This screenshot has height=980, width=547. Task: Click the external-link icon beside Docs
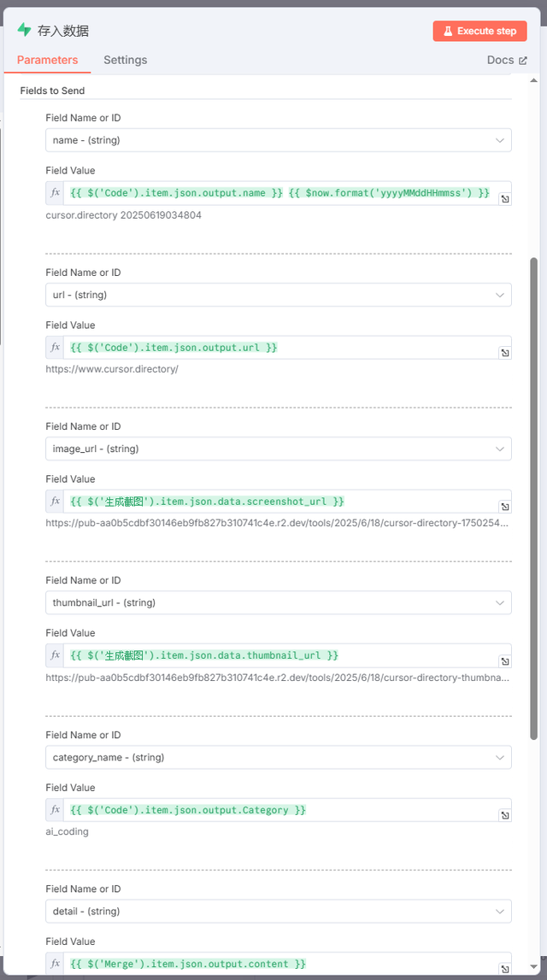522,60
